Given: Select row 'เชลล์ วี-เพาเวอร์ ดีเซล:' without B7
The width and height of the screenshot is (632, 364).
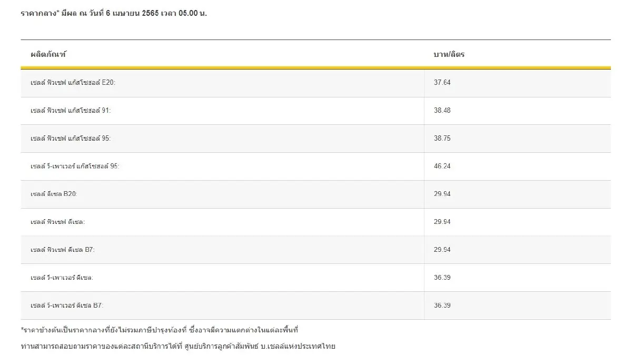Looking at the screenshot, I should point(316,278).
